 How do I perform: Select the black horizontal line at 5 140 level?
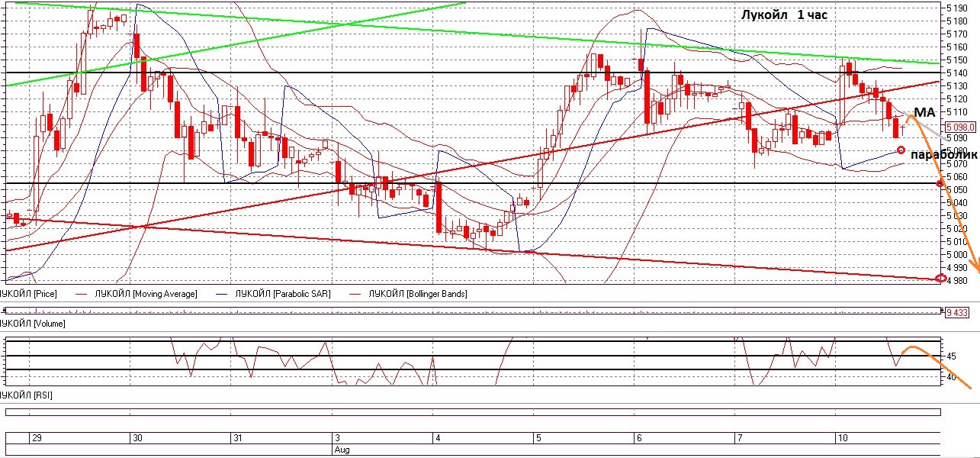(x=473, y=73)
